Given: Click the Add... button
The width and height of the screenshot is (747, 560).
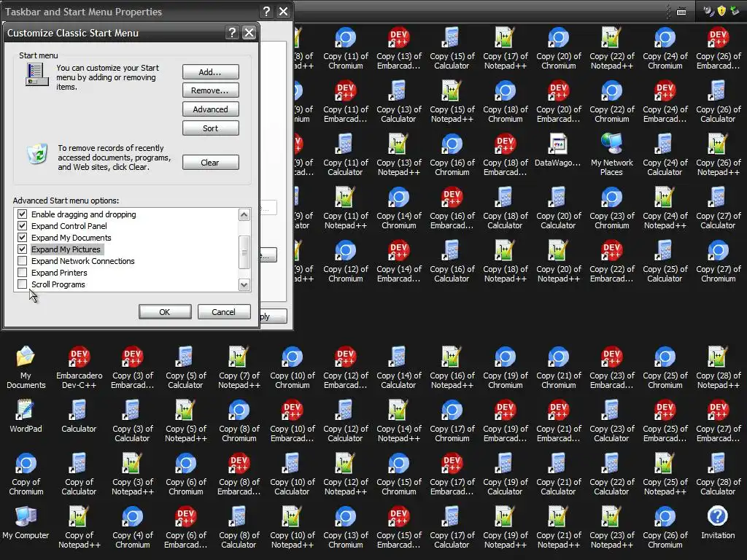Looking at the screenshot, I should point(211,72).
